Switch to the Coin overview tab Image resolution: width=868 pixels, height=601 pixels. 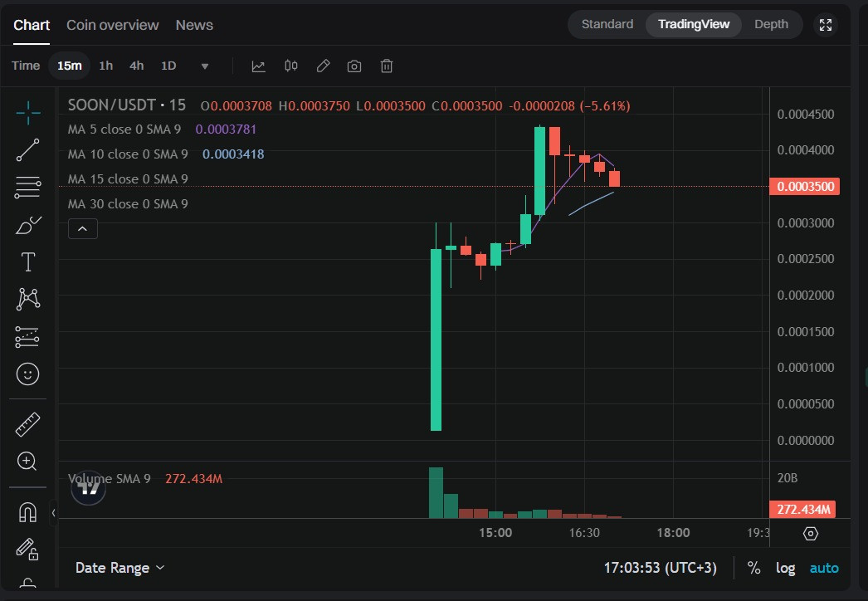112,25
